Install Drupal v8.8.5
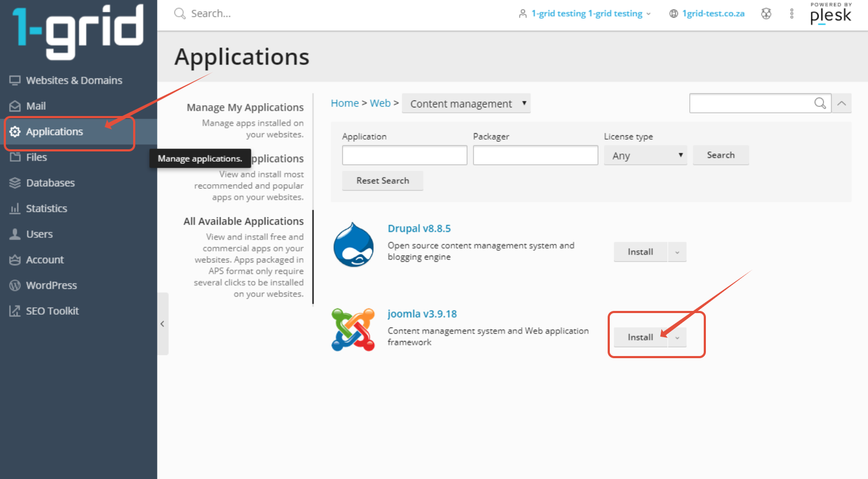This screenshot has height=479, width=868. point(640,252)
